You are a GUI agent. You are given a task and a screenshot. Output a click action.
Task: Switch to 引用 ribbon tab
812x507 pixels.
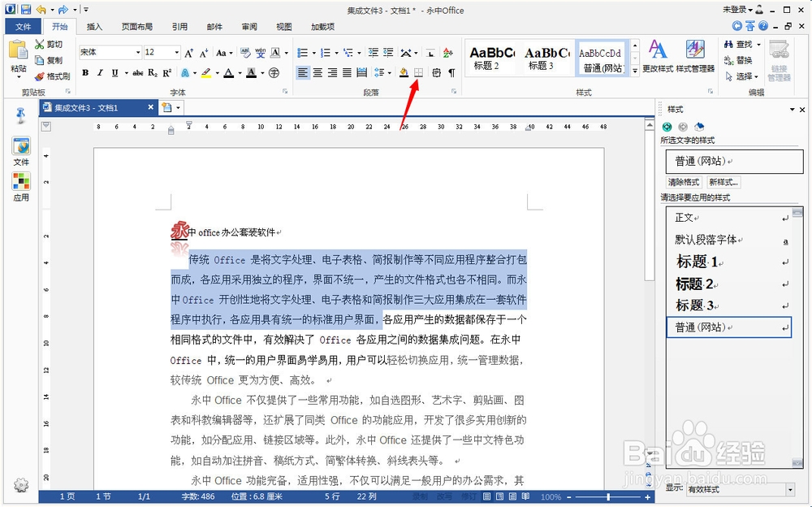pos(179,27)
